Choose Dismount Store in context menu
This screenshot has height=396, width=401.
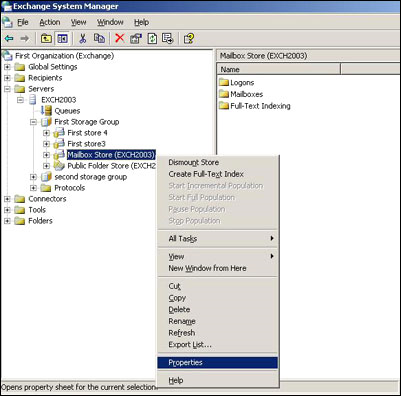(x=217, y=162)
